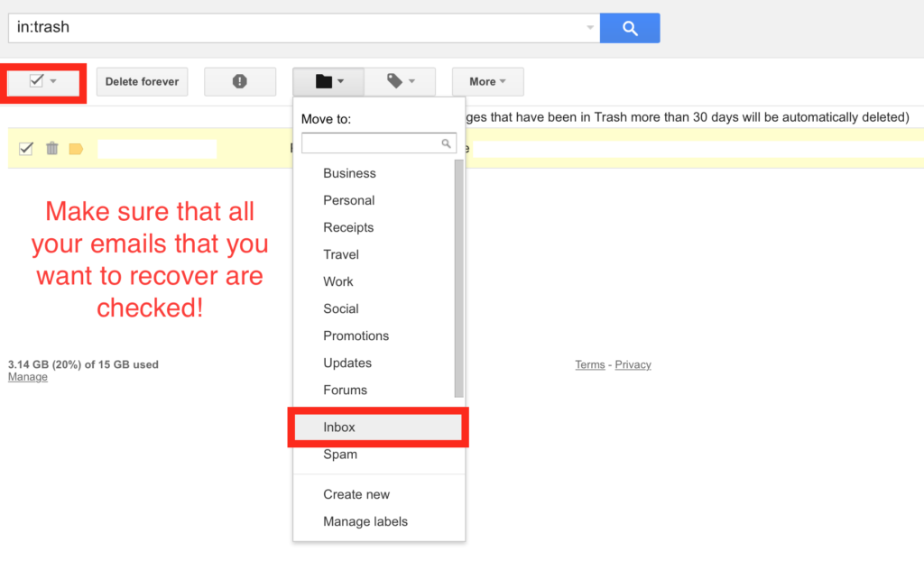Screen dimensions: 924x561
Task: Uncheck the checkbox on the email row
Action: (x=26, y=149)
